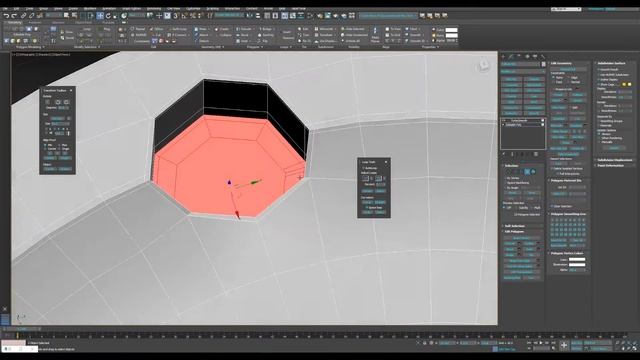Open the Create tab of command panel
The height and width of the screenshot is (360, 640).
coord(503,56)
